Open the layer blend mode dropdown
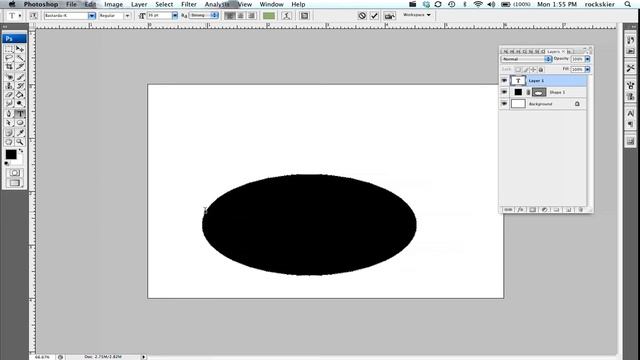This screenshot has height=360, width=640. (x=526, y=59)
